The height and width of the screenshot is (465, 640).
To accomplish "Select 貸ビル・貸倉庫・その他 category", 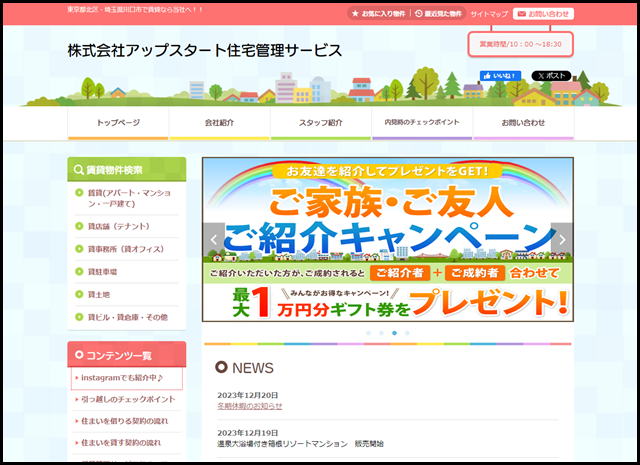I will (x=127, y=317).
